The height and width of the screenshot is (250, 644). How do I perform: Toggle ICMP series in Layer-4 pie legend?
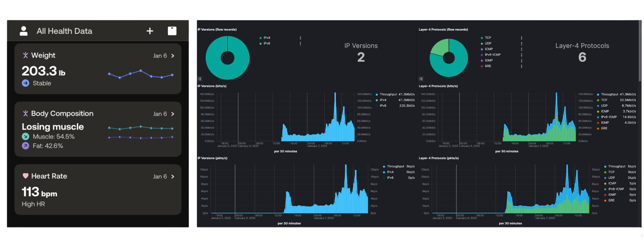point(487,49)
